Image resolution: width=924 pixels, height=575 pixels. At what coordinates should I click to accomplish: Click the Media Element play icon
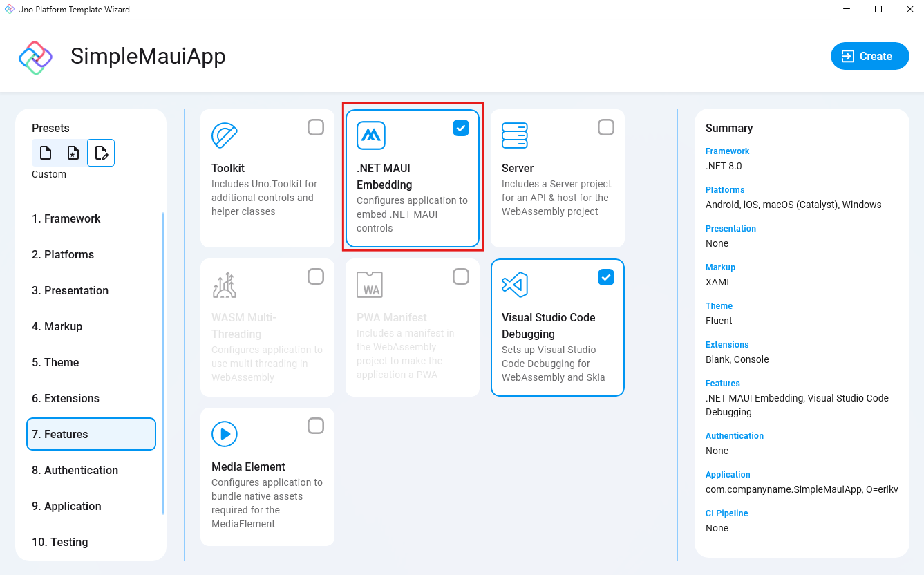tap(224, 433)
